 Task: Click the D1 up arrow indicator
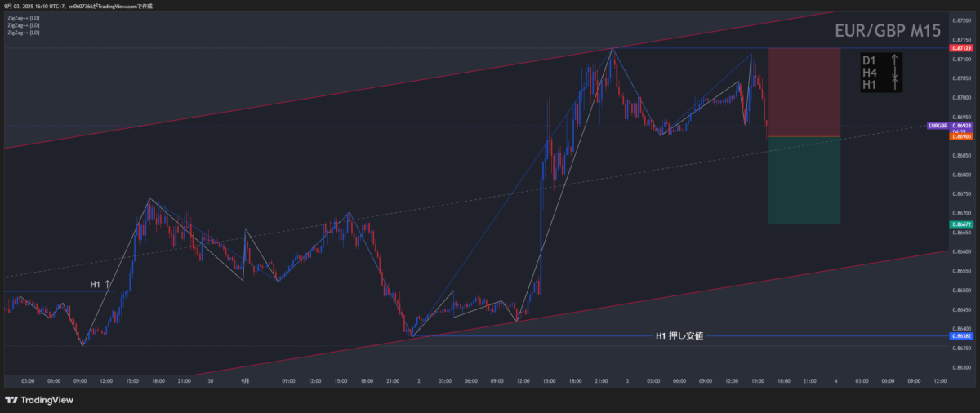895,60
